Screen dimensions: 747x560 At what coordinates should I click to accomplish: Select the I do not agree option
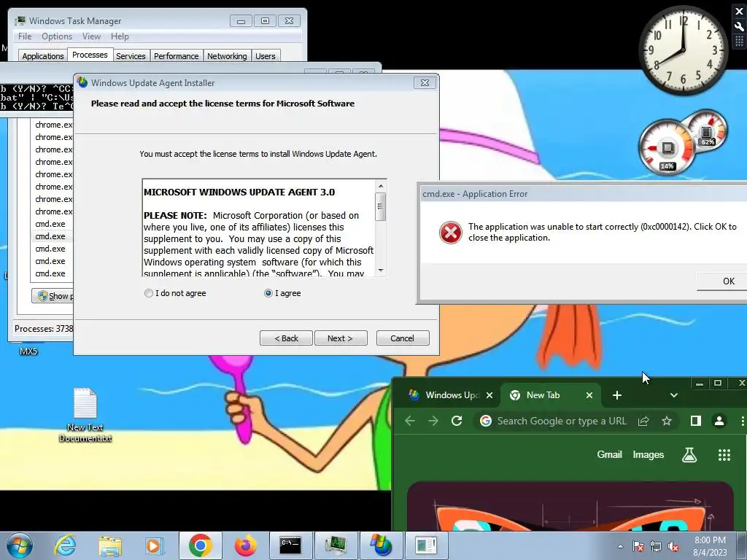(175, 293)
